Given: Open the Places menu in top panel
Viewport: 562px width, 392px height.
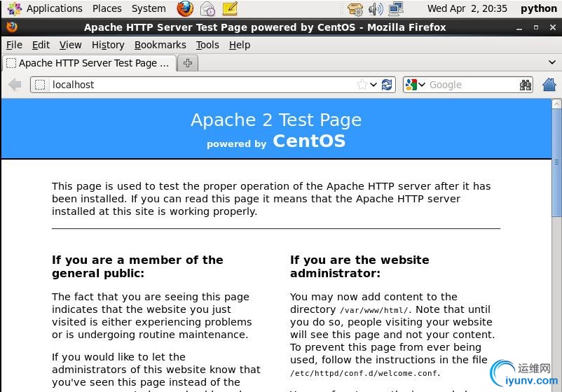Looking at the screenshot, I should (107, 8).
